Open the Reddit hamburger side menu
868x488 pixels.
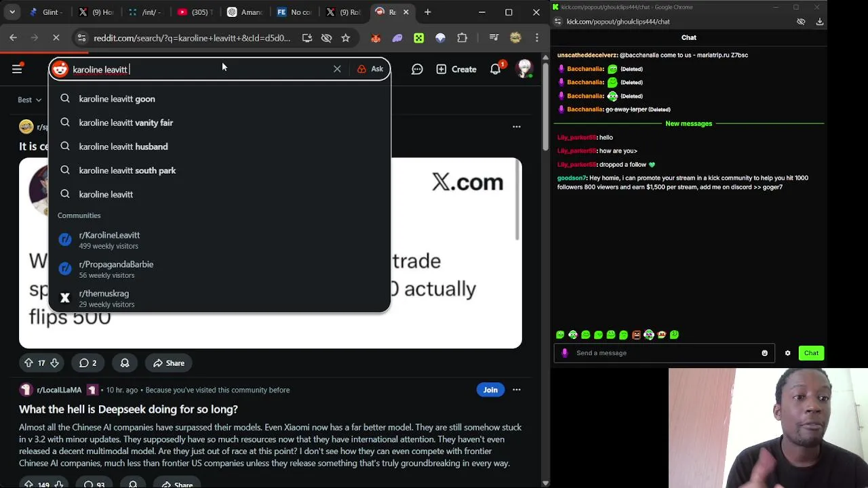pos(17,69)
